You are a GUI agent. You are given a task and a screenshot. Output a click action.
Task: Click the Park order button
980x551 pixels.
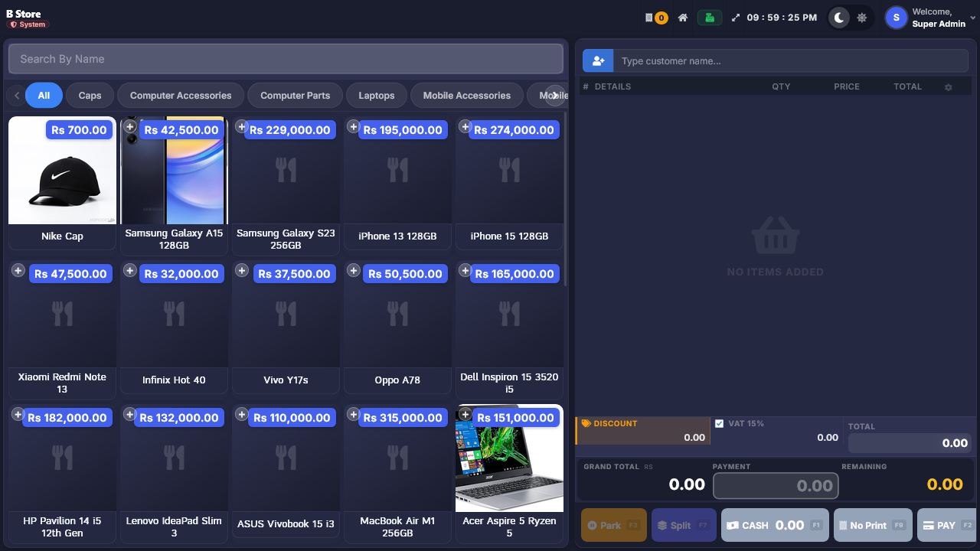(x=614, y=525)
